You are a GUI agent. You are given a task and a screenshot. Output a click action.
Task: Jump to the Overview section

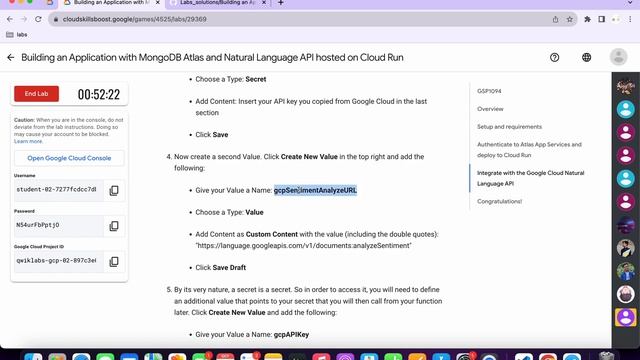coord(490,109)
